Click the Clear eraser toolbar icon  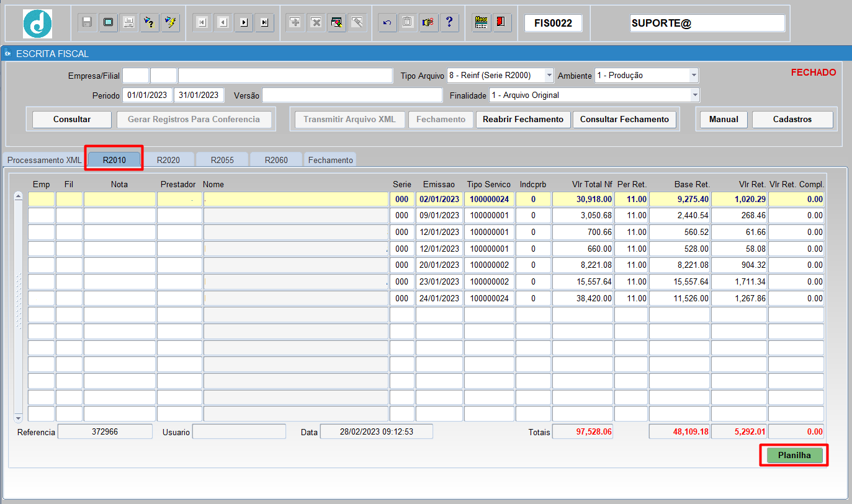pos(357,23)
